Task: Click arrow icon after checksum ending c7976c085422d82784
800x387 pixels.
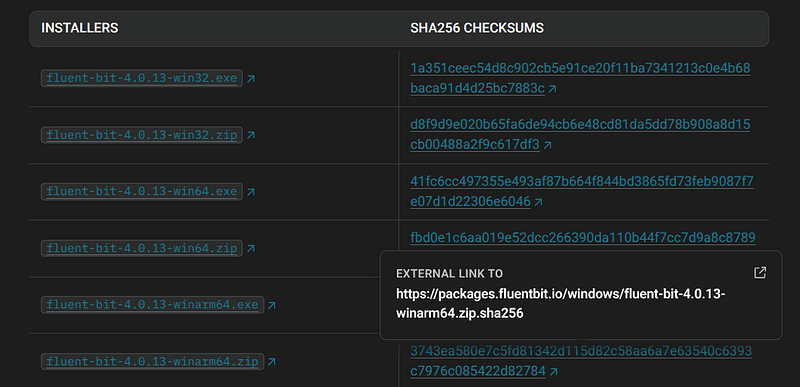Action: (x=554, y=372)
